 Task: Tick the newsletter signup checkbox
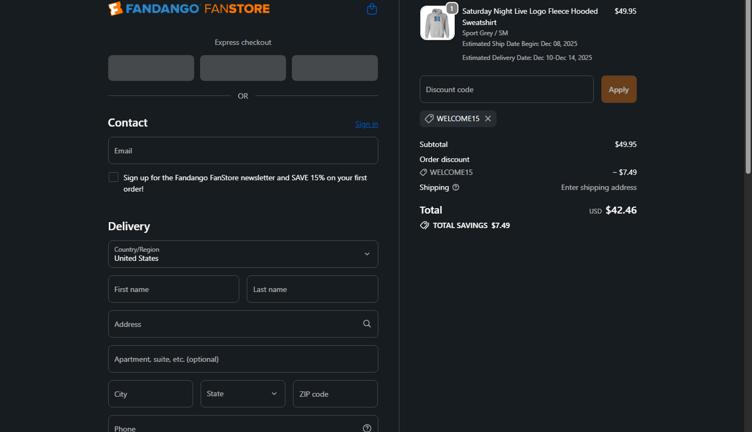(x=113, y=177)
